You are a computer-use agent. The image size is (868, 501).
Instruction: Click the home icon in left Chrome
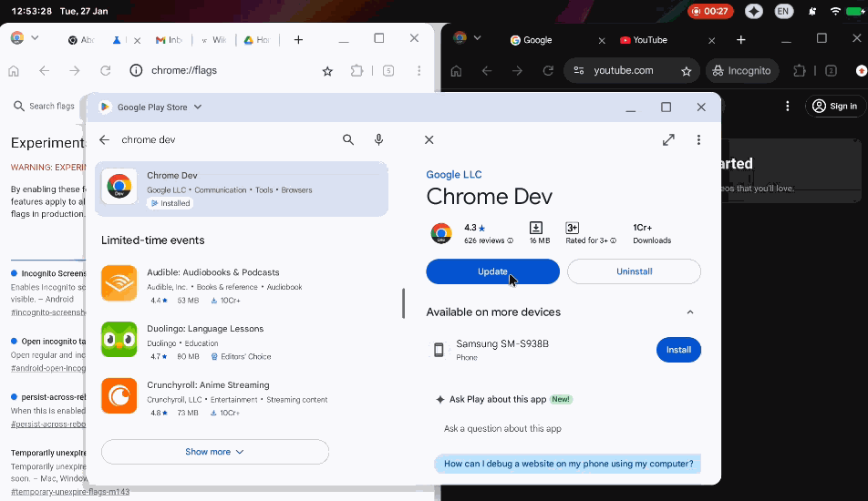14,71
